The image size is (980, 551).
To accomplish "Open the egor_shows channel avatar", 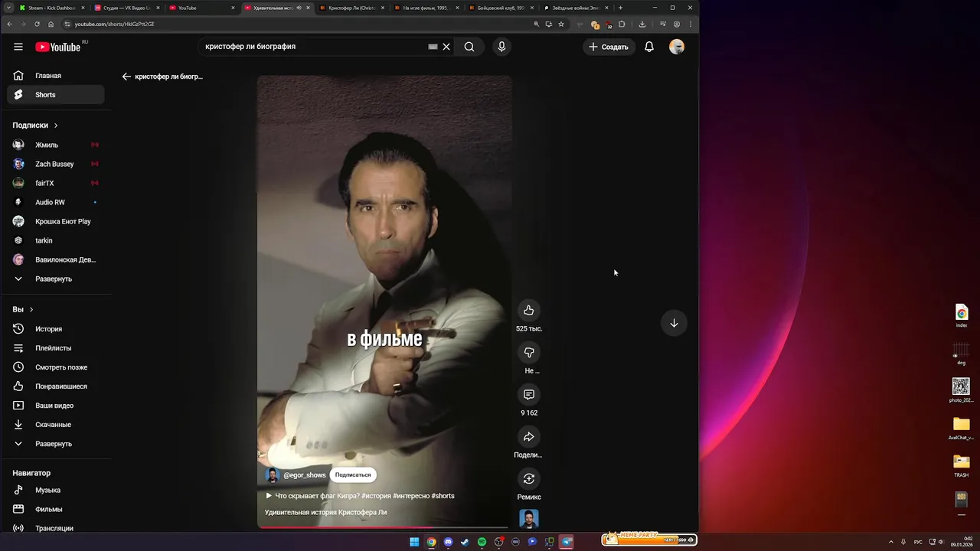I will pyautogui.click(x=273, y=475).
